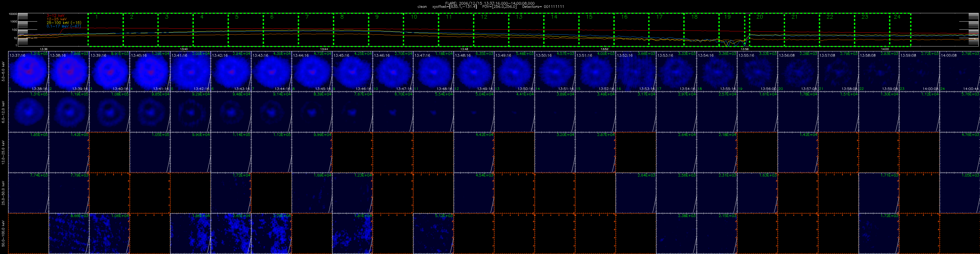Click the 13:36 tick label under the lightcurve
Image resolution: width=980 pixels, height=254 pixels.
pos(44,49)
